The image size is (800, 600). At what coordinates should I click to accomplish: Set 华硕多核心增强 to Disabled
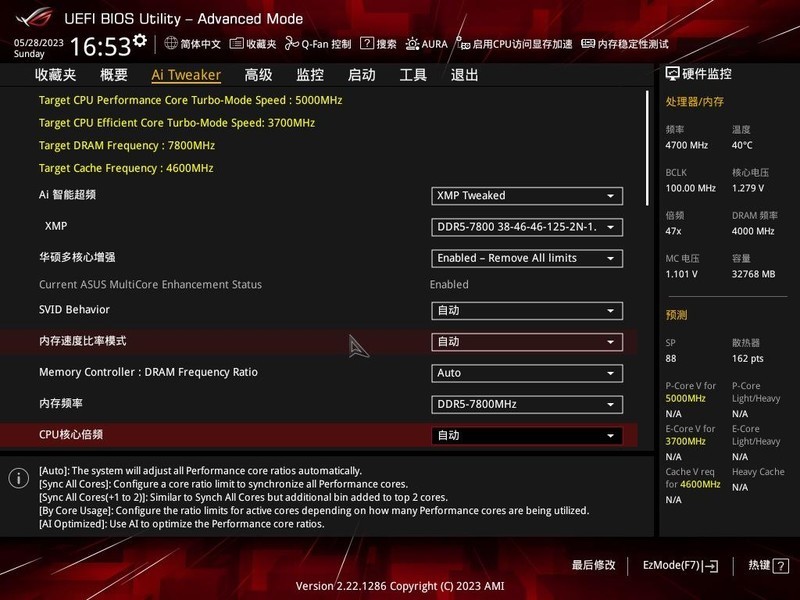coord(527,258)
